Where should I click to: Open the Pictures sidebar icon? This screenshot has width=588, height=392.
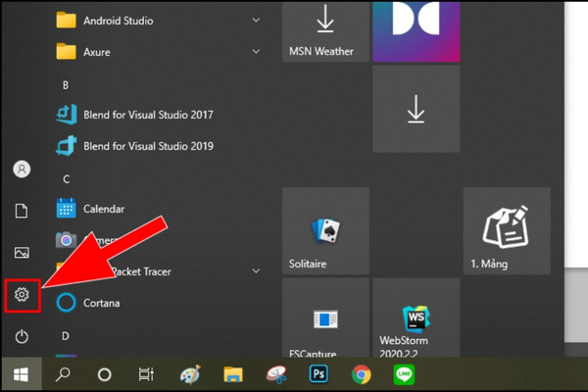[22, 253]
